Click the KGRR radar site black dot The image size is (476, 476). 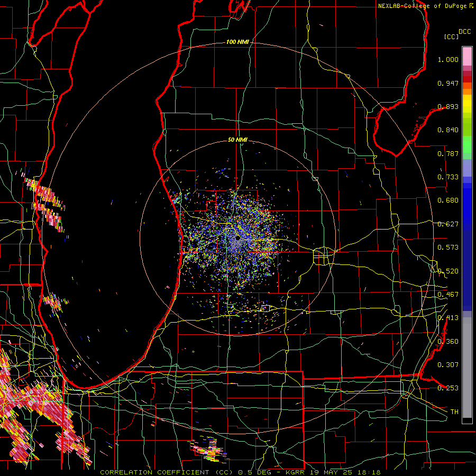point(238,237)
